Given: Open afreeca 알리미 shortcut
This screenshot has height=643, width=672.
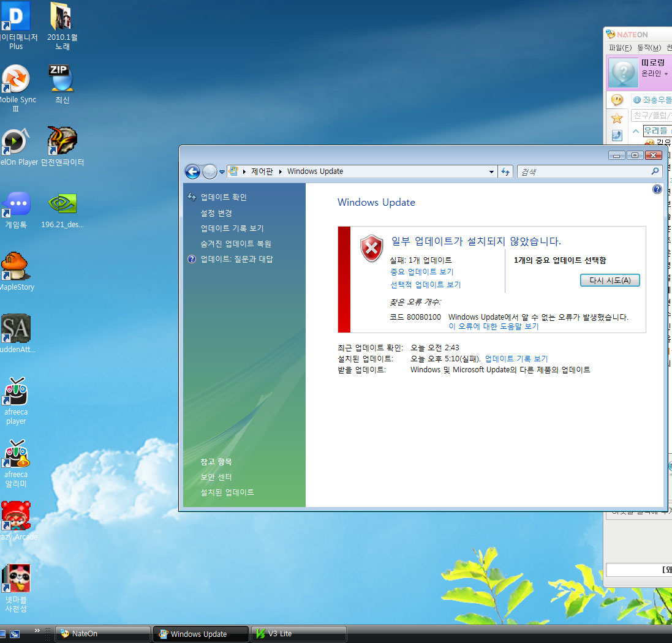Looking at the screenshot, I should click(17, 464).
